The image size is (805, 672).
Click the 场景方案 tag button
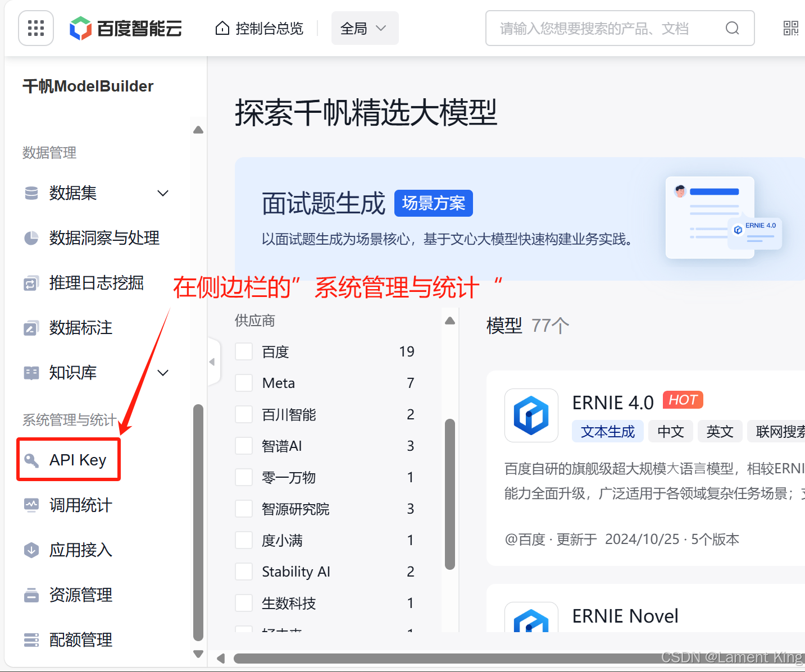434,203
